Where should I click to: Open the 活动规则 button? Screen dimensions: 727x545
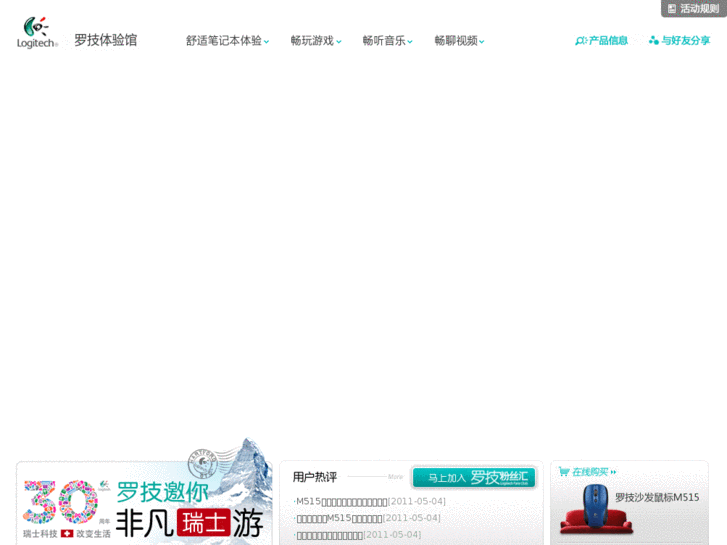(x=694, y=8)
